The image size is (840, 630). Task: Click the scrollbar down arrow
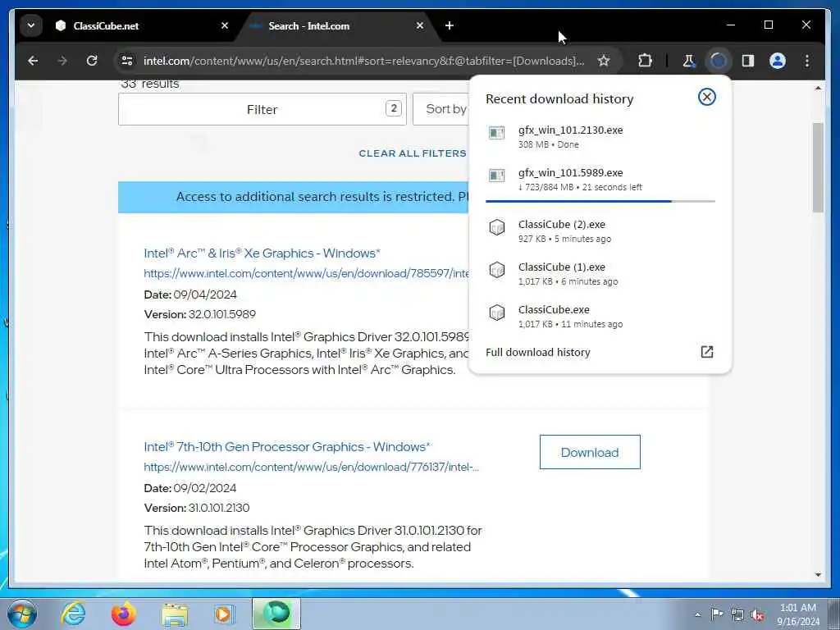[818, 575]
